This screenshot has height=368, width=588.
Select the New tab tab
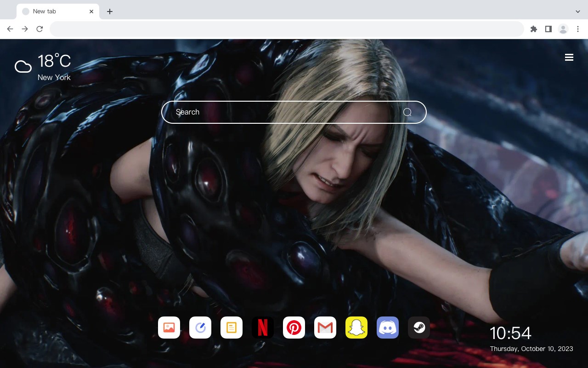[58, 11]
